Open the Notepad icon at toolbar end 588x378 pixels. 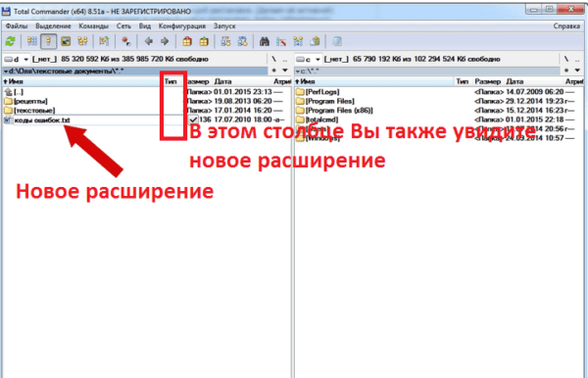coord(337,41)
